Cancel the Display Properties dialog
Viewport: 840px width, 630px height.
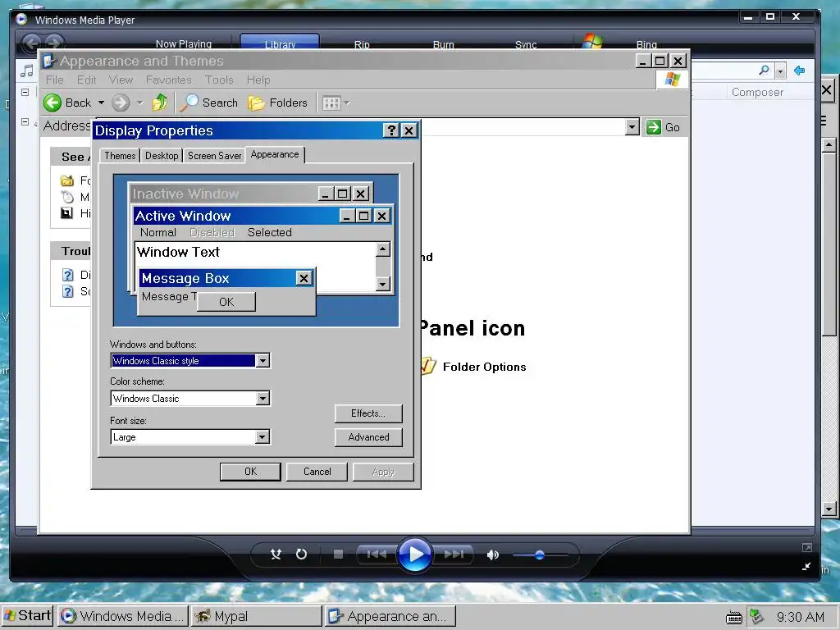click(x=317, y=472)
